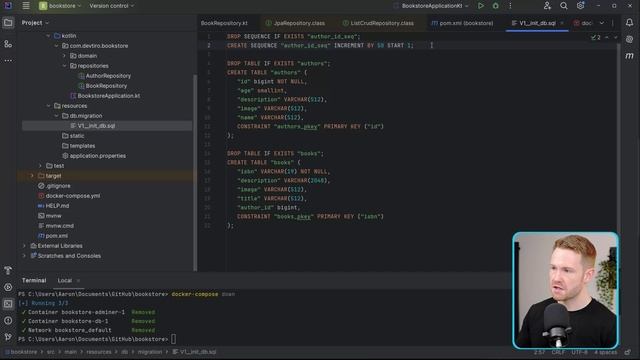Switch to pom.xml (bookstore) tab
The image size is (640, 360).
coord(462,23)
